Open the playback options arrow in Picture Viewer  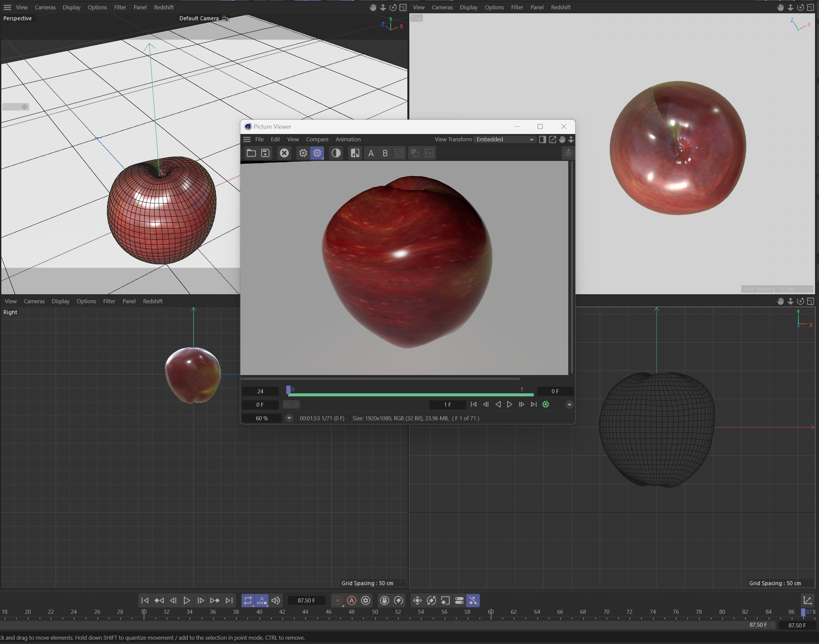click(x=569, y=404)
